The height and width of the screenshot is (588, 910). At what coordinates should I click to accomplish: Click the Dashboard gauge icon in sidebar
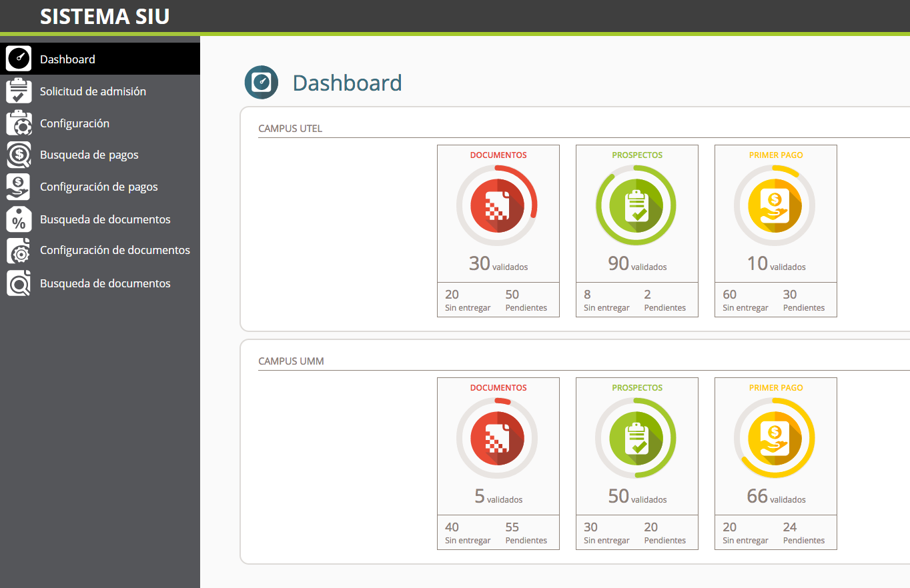(x=19, y=59)
